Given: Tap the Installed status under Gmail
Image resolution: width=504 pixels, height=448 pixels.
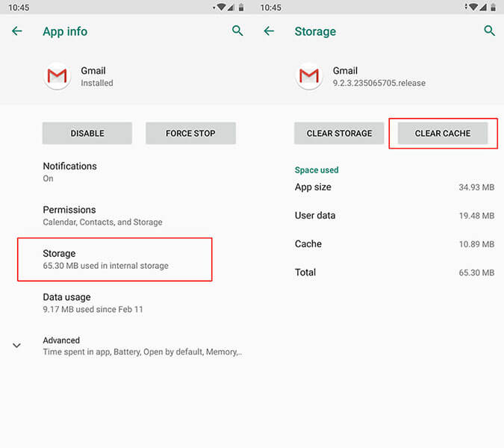Looking at the screenshot, I should coord(97,83).
